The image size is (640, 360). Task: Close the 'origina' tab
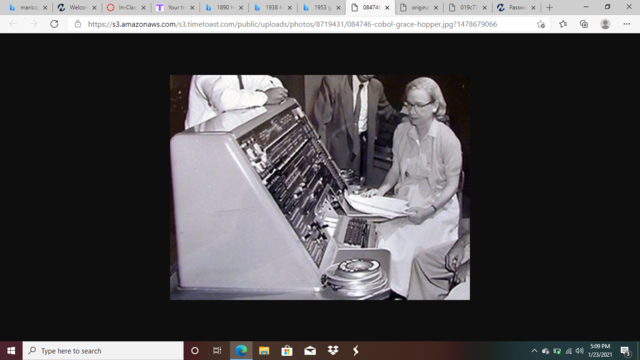pyautogui.click(x=436, y=8)
